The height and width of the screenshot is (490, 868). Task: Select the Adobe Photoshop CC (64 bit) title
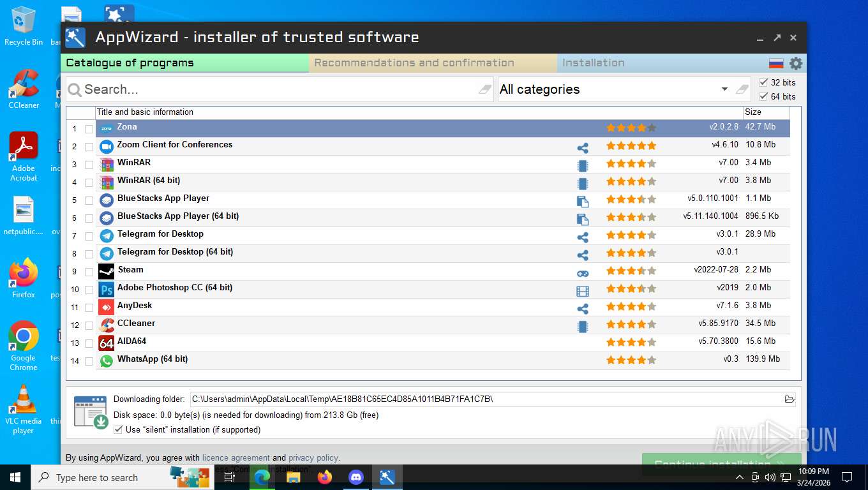175,288
